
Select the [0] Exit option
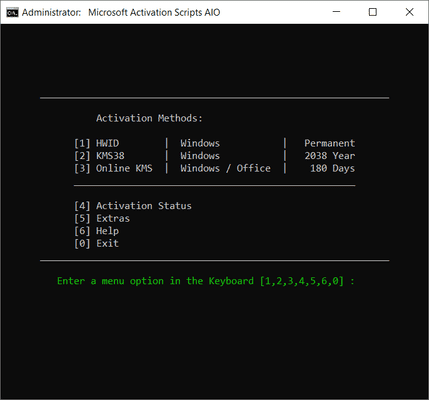coord(96,243)
